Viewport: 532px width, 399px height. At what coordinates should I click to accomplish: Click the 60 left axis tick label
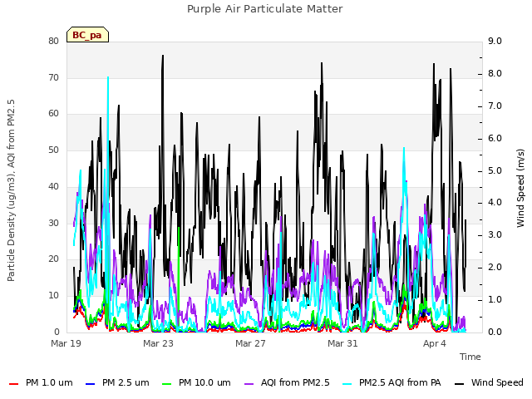coord(54,114)
